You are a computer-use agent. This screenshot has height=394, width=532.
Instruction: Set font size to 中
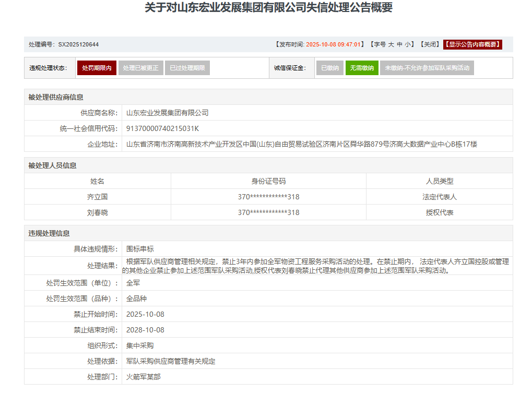click(x=399, y=44)
